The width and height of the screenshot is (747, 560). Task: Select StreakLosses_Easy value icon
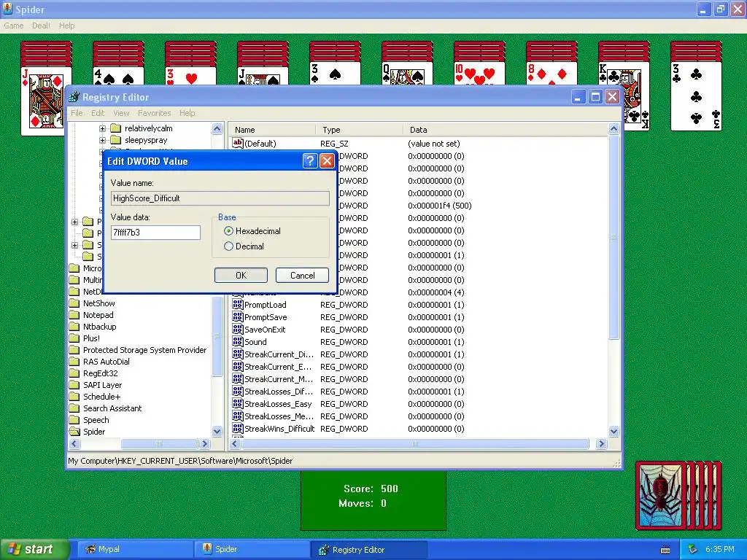[x=238, y=403]
